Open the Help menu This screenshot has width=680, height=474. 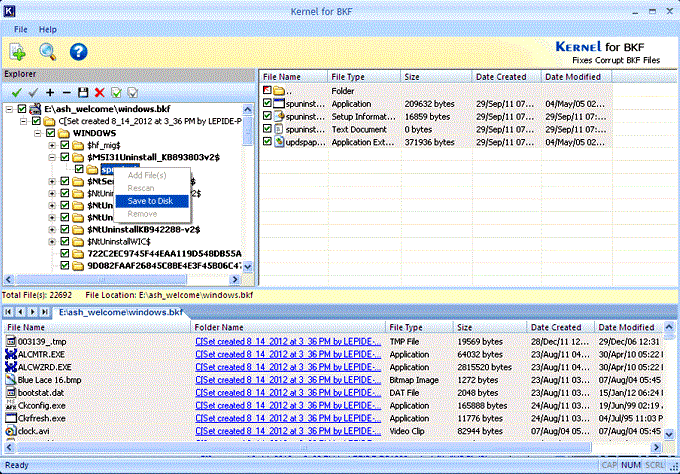[48, 29]
